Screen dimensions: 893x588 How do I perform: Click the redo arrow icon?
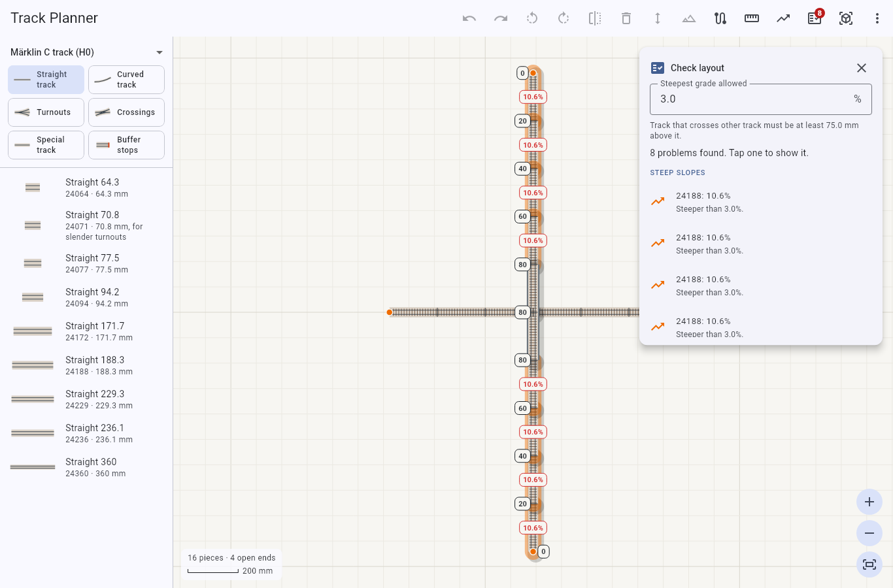coord(501,18)
